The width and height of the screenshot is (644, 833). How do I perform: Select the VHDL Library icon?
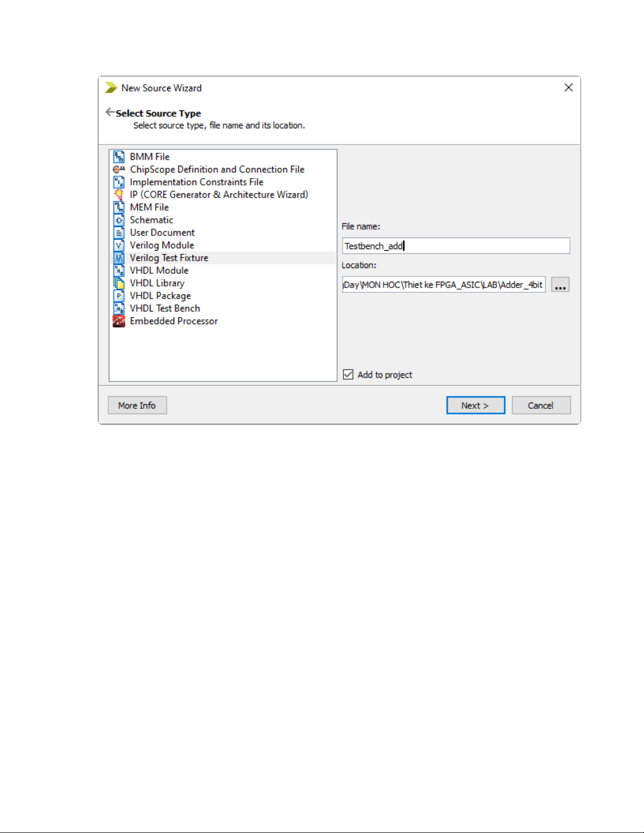(x=119, y=283)
